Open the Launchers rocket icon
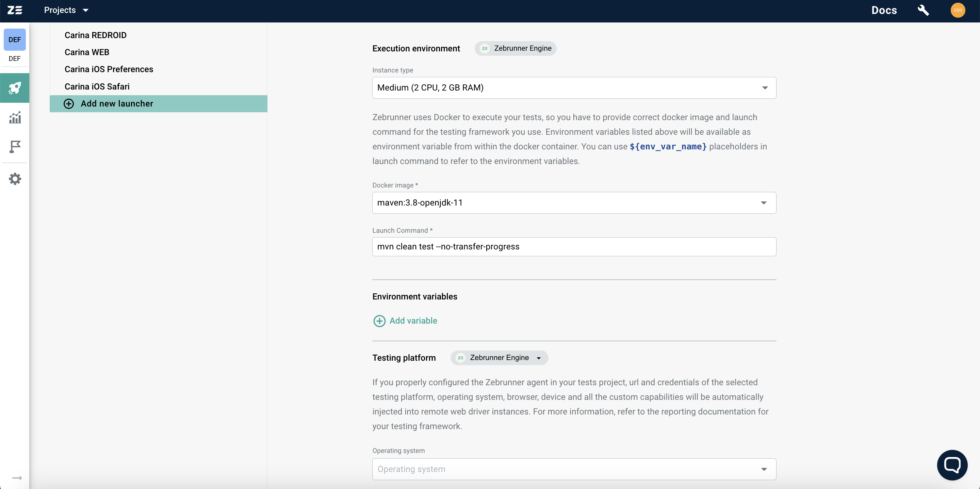This screenshot has width=980, height=489. (15, 88)
